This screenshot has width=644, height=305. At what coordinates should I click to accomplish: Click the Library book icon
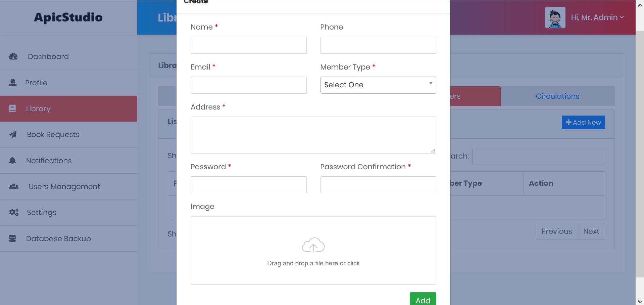[x=12, y=108]
